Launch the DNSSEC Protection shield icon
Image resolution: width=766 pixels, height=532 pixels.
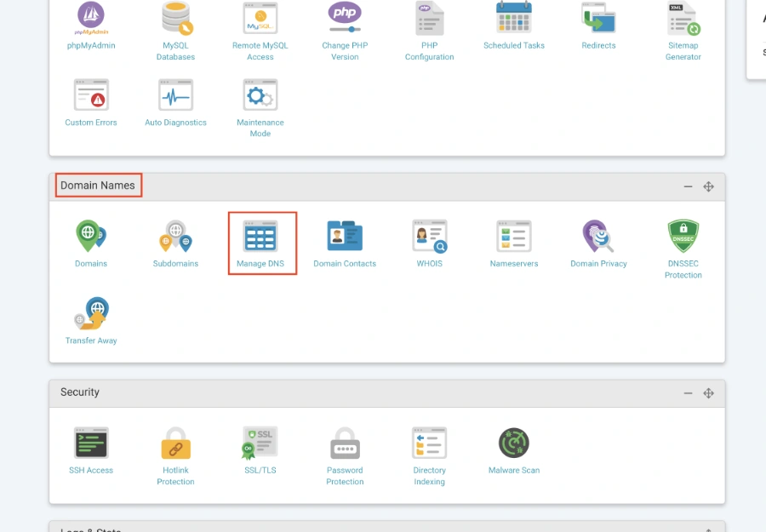click(x=683, y=236)
